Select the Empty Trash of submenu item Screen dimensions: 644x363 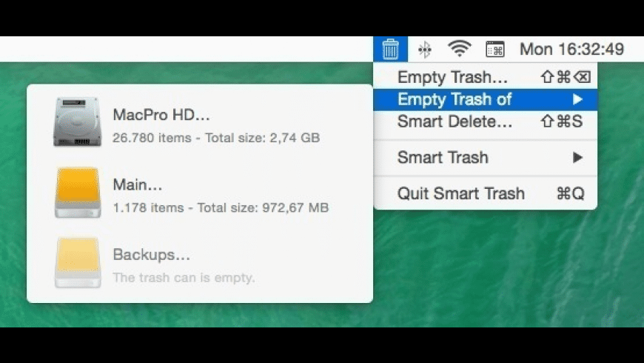pyautogui.click(x=485, y=99)
